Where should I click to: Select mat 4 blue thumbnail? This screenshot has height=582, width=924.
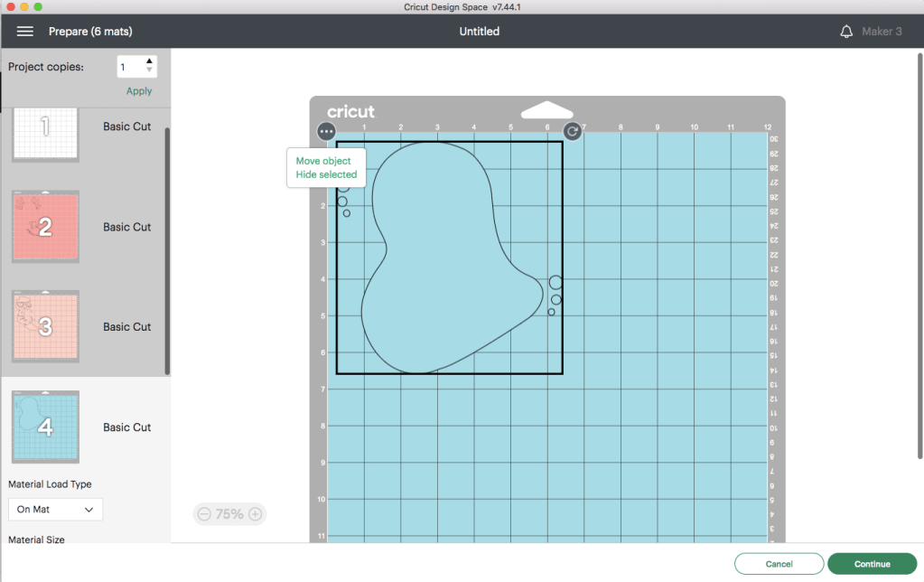tap(45, 427)
